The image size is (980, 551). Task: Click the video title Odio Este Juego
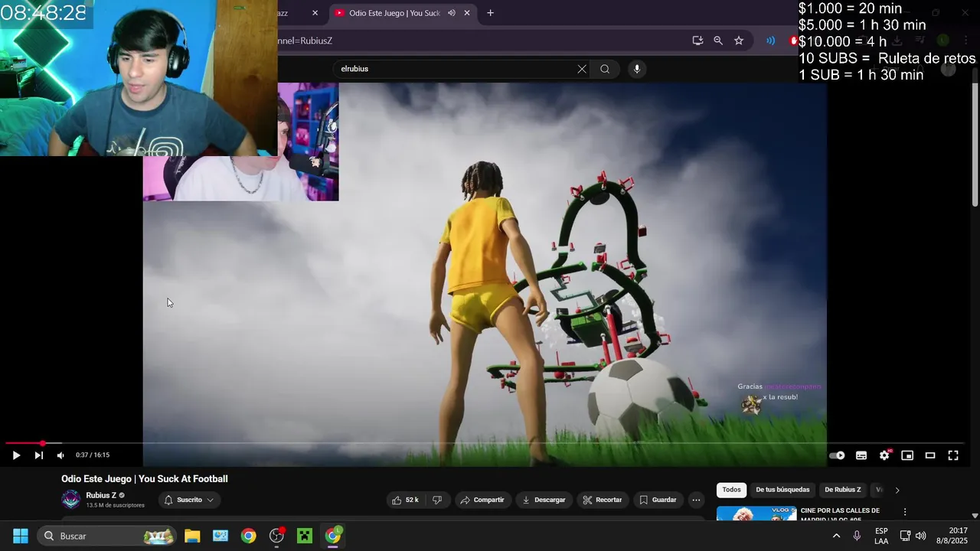[x=145, y=479]
